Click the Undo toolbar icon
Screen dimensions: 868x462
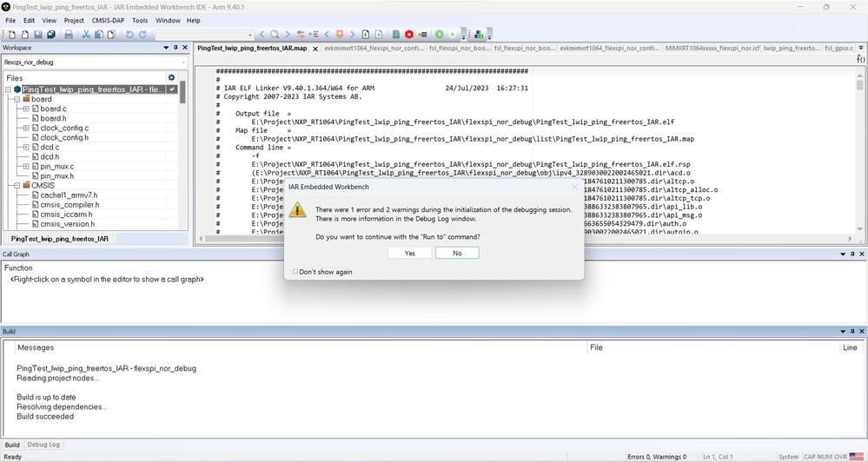click(129, 35)
